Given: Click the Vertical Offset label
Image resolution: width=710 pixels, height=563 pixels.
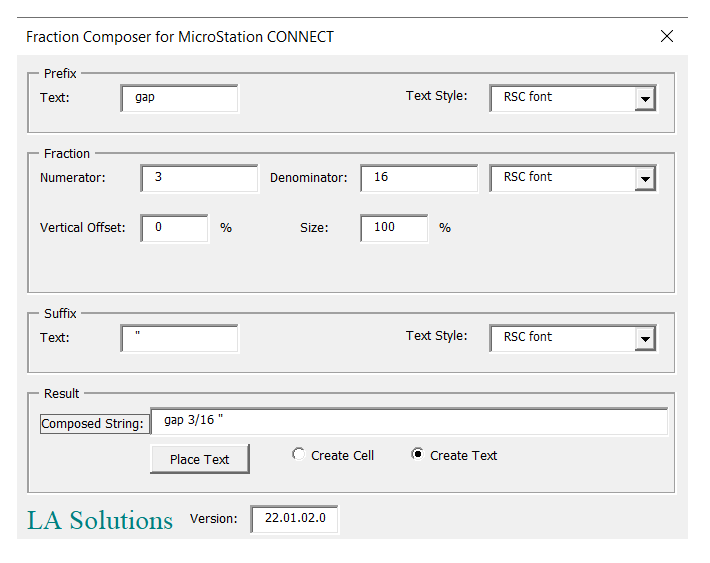Looking at the screenshot, I should point(82,227).
